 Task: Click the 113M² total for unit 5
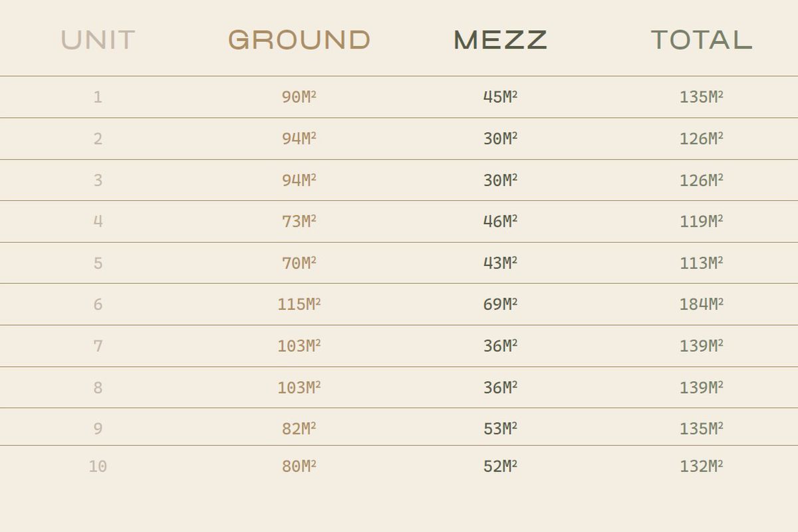point(701,263)
